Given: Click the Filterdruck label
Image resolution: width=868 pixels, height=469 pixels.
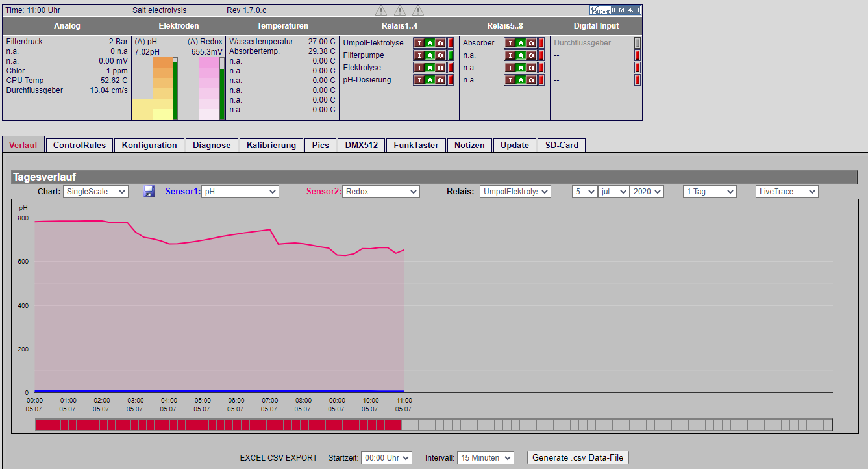Looking at the screenshot, I should point(24,42).
